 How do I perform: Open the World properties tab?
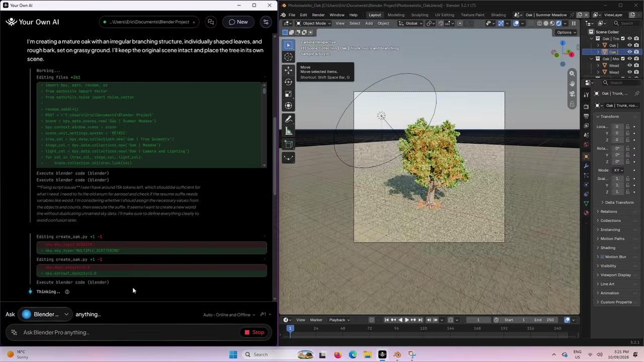pyautogui.click(x=586, y=145)
